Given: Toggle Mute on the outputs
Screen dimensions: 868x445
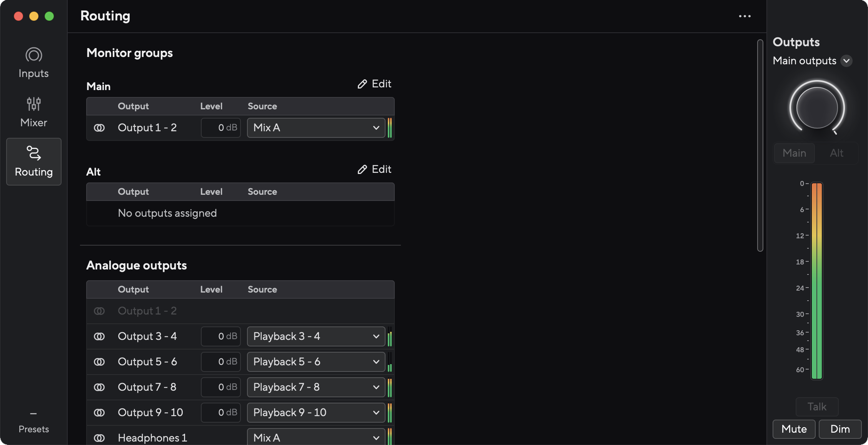Looking at the screenshot, I should (x=794, y=429).
